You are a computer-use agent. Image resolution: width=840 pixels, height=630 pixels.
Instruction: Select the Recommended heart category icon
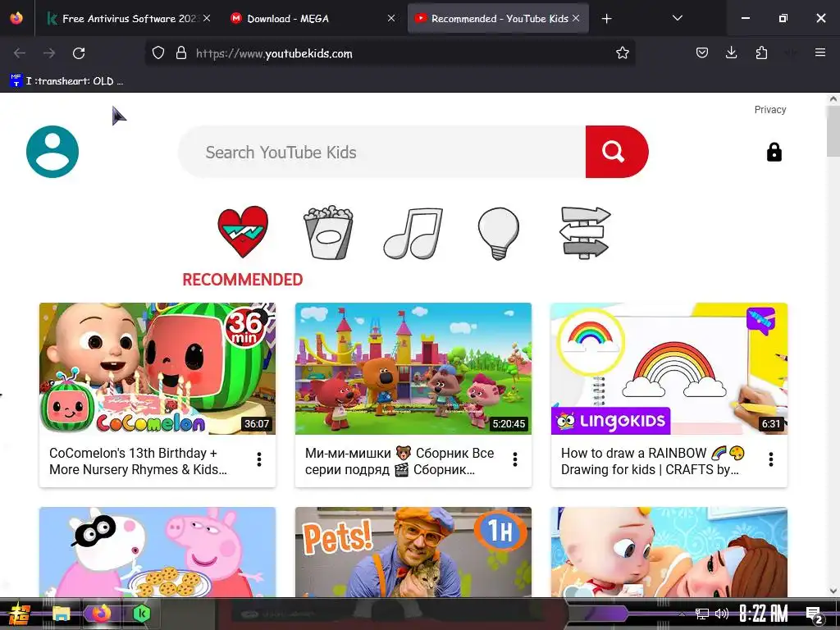[243, 232]
